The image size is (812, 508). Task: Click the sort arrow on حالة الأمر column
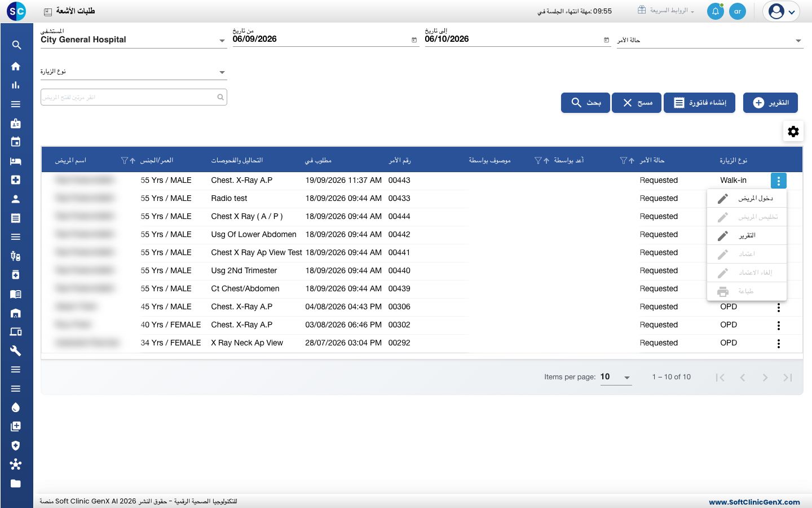632,160
